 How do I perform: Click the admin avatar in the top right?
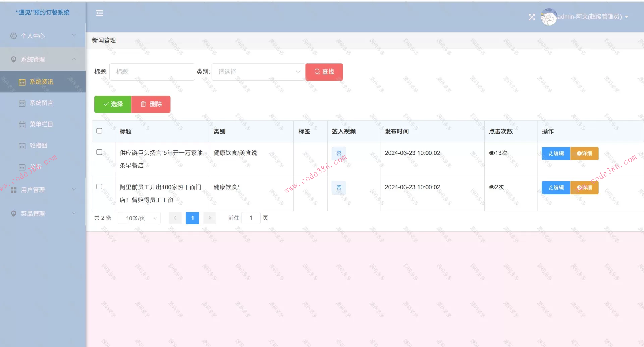(x=548, y=17)
